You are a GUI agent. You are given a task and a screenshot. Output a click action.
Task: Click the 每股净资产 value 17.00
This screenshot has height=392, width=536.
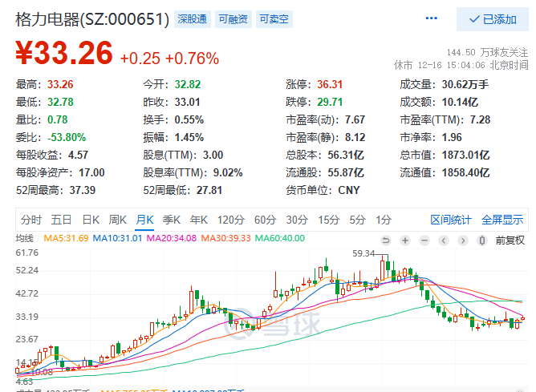pyautogui.click(x=91, y=173)
